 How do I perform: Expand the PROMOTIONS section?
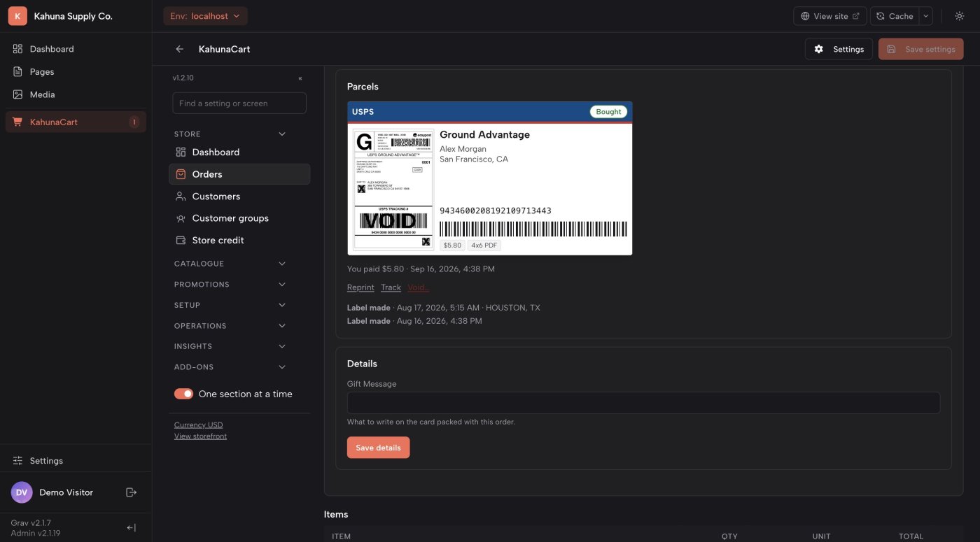coord(282,285)
